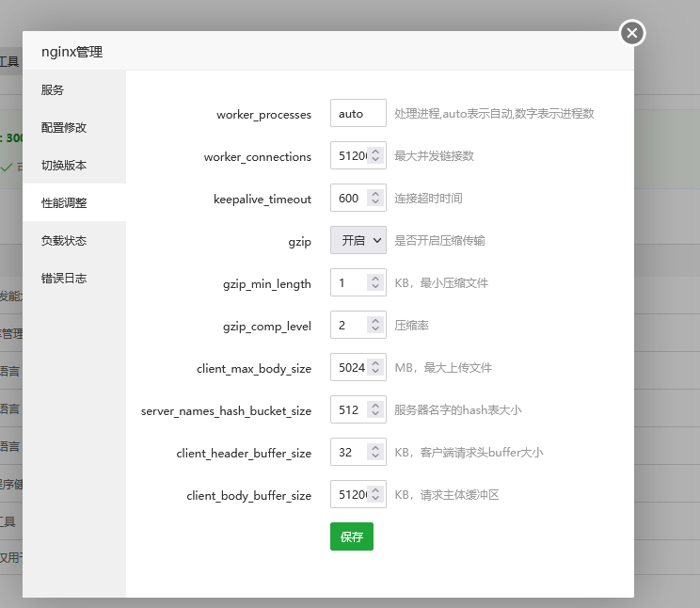Decrement server_names_hash_bucket_size stepper
This screenshot has width=700, height=608.
pos(375,414)
